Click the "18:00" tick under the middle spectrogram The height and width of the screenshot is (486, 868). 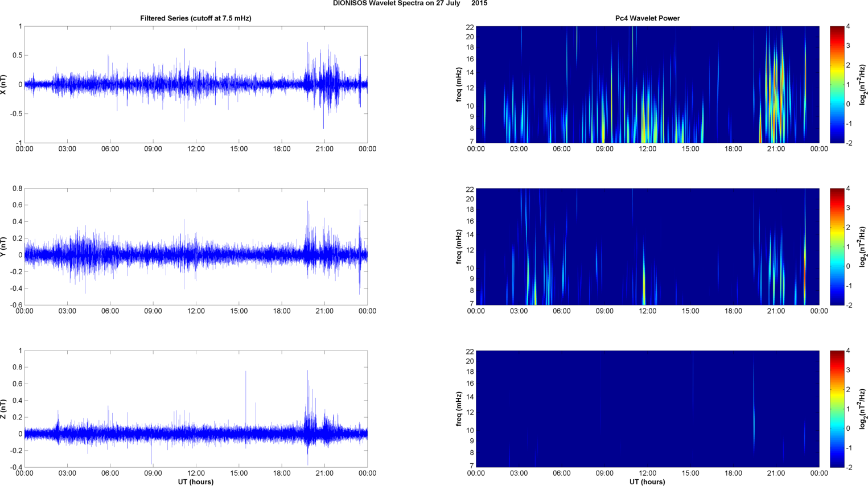click(x=733, y=311)
